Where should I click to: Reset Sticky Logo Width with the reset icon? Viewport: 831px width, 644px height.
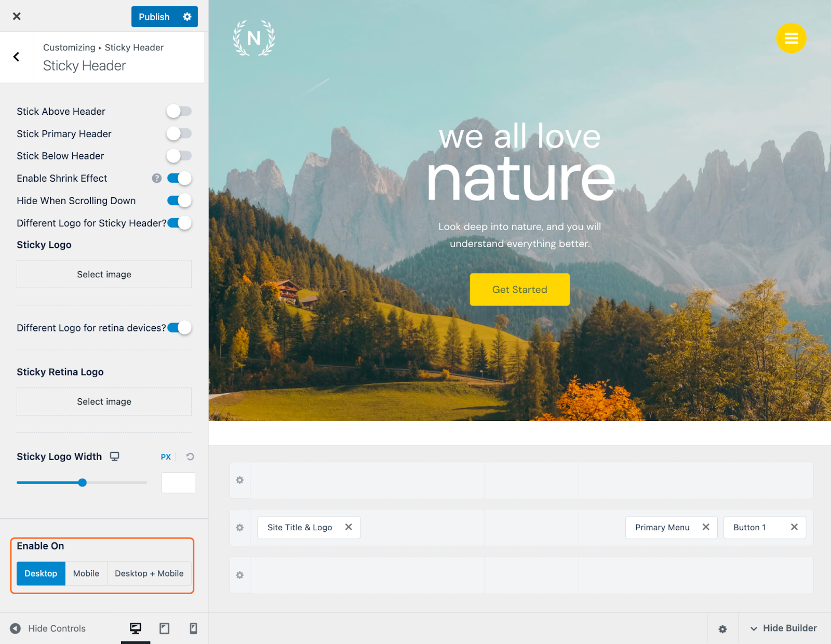190,457
